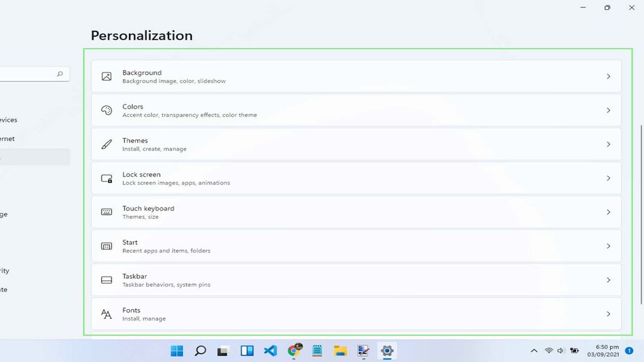Click the Lock screen icon
This screenshot has height=362, width=644.
(x=105, y=178)
